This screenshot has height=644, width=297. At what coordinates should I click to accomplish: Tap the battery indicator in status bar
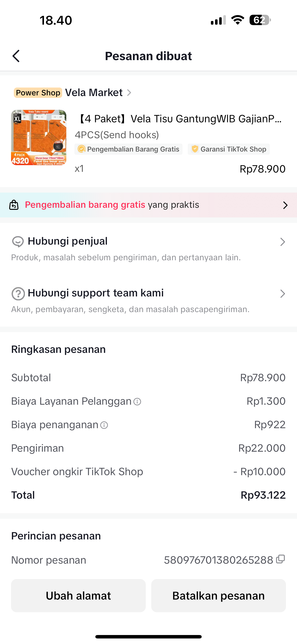pyautogui.click(x=260, y=20)
